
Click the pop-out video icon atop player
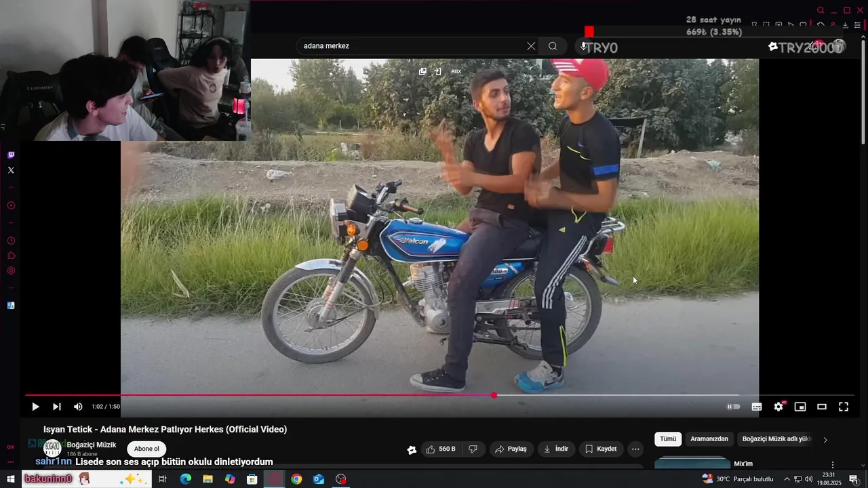click(422, 71)
